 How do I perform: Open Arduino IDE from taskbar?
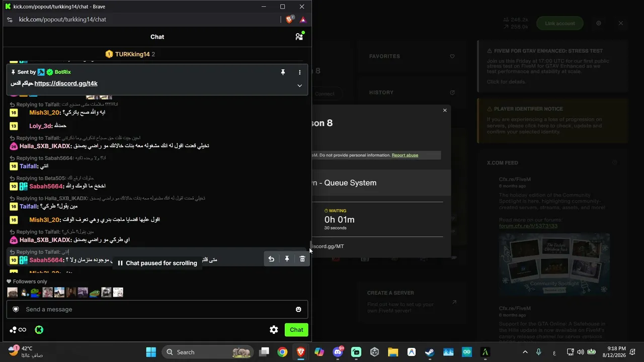tap(466, 352)
